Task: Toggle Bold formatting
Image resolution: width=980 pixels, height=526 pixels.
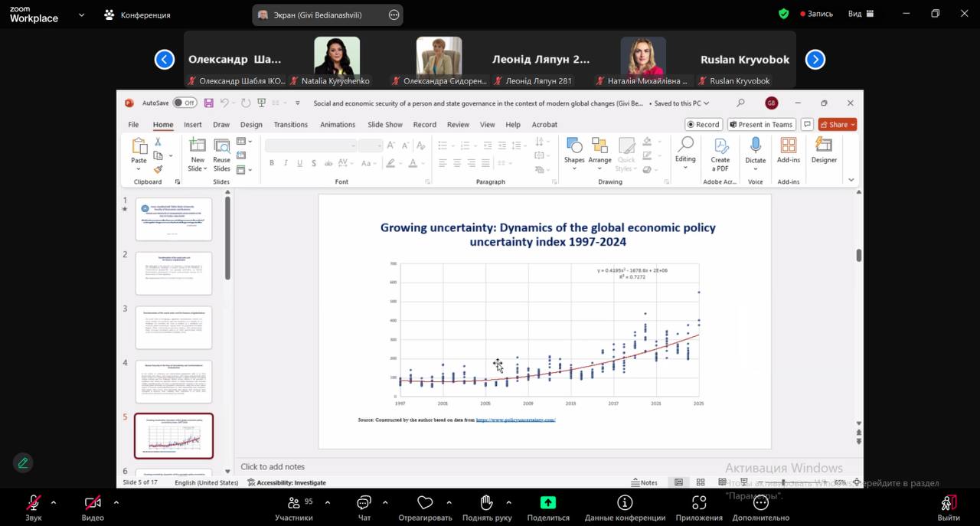Action: 272,163
